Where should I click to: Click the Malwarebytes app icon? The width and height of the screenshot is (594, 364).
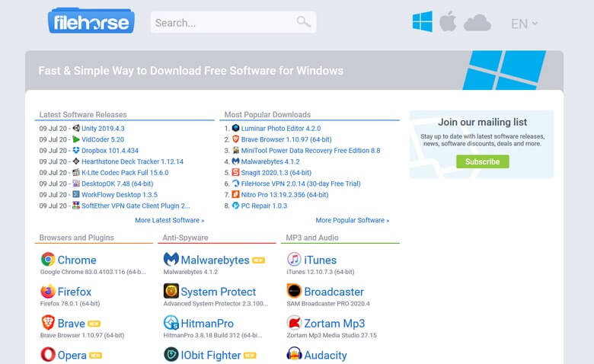pos(171,260)
